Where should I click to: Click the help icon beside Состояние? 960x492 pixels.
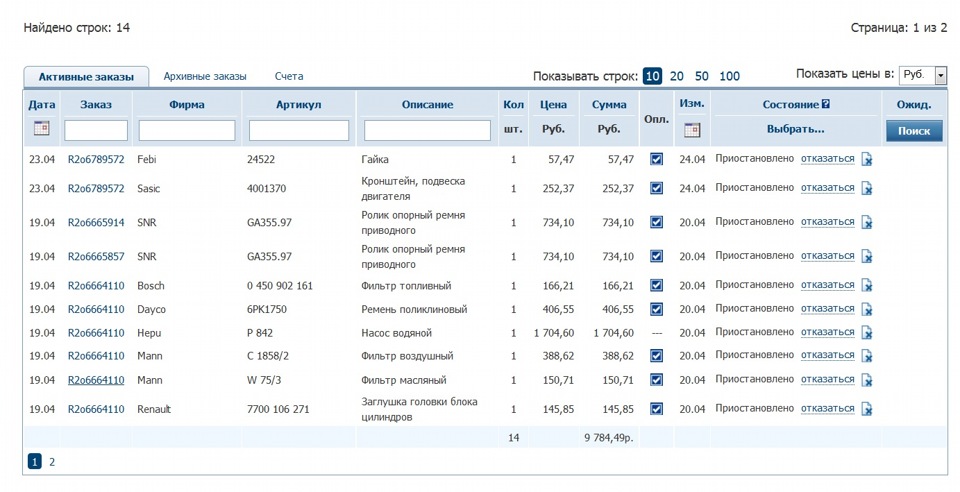coord(826,104)
